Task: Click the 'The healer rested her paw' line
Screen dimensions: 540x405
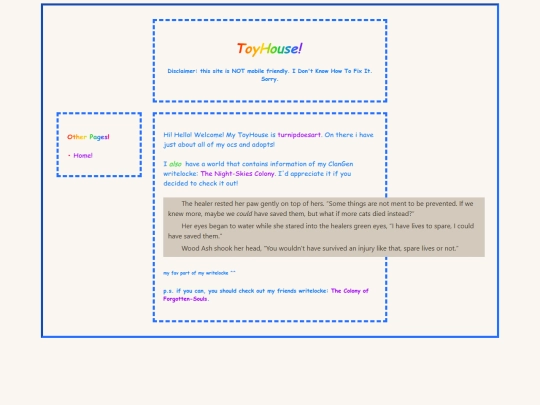Action: point(321,208)
